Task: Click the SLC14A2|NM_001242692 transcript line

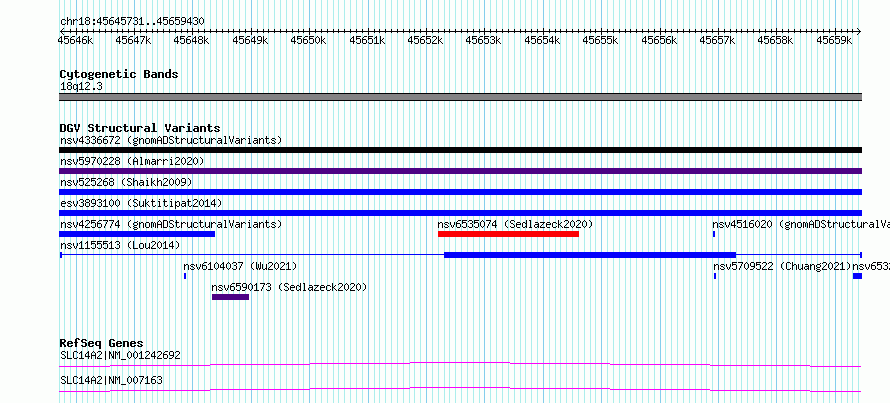Action: pyautogui.click(x=460, y=364)
